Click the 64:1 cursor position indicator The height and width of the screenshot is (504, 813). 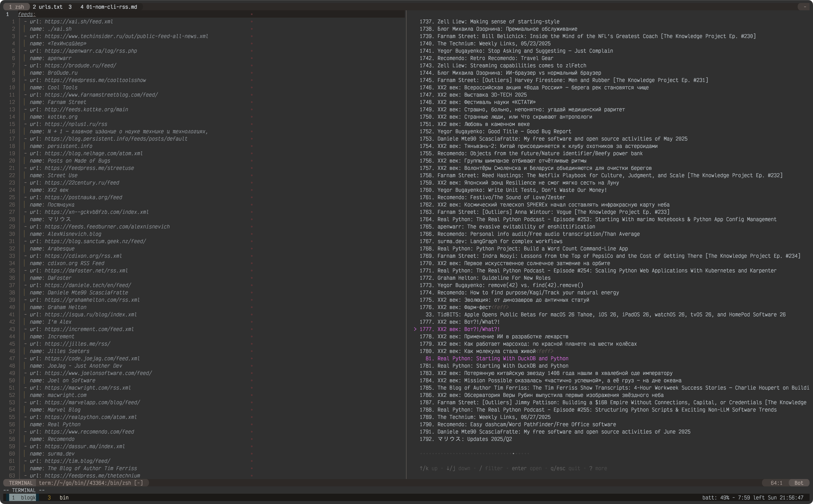(776, 483)
